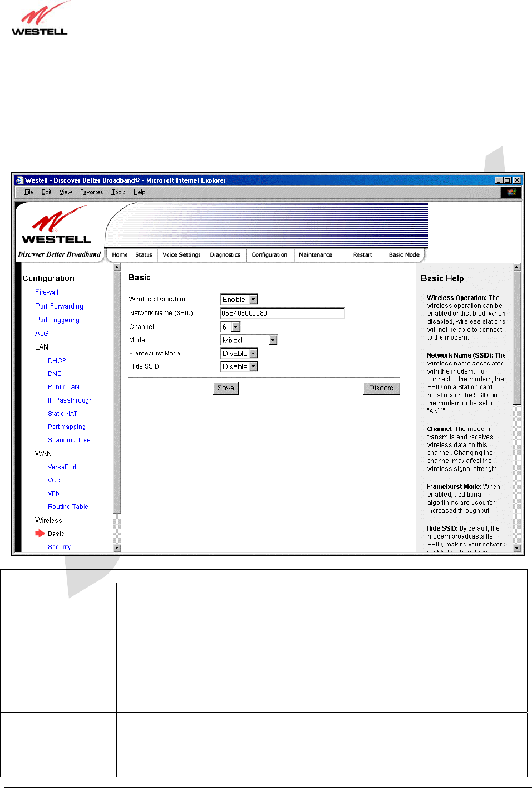Image resolution: width=532 pixels, height=788 pixels.
Task: Click the LAN section heading
Action: (x=42, y=347)
